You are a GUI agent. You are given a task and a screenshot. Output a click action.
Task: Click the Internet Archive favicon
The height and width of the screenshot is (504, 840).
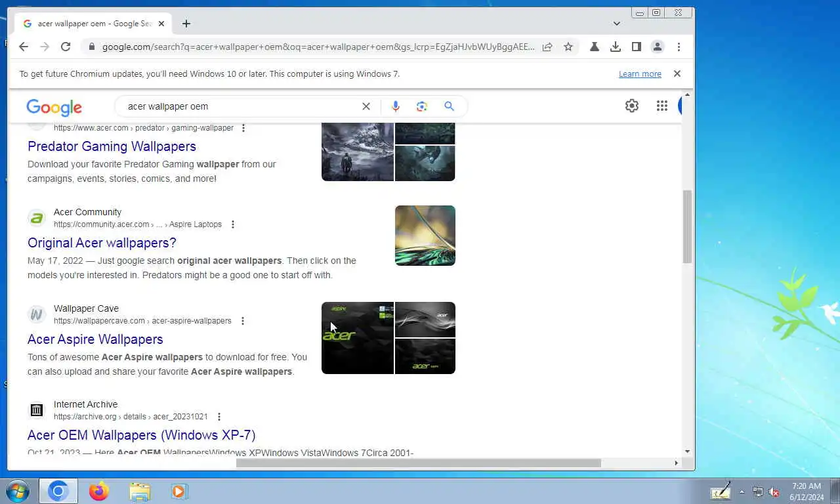pos(37,410)
